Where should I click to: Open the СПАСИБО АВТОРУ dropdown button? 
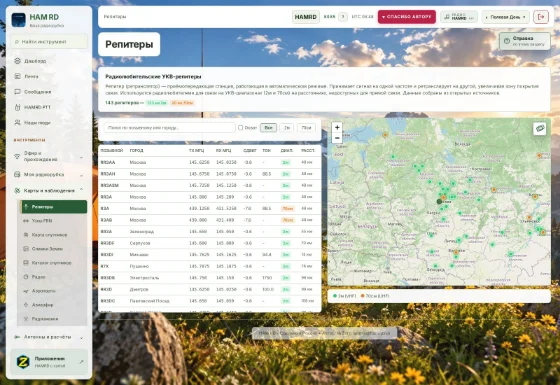click(x=406, y=17)
